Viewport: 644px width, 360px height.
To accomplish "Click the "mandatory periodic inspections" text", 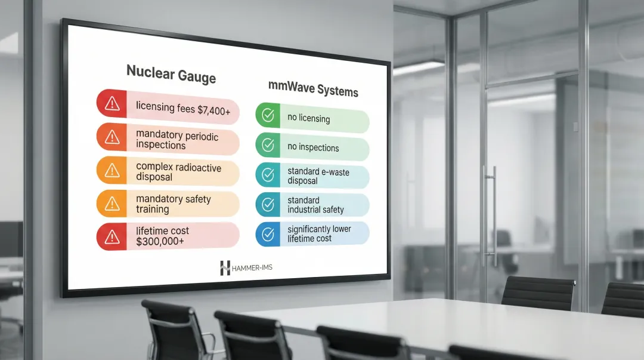I will pyautogui.click(x=177, y=140).
